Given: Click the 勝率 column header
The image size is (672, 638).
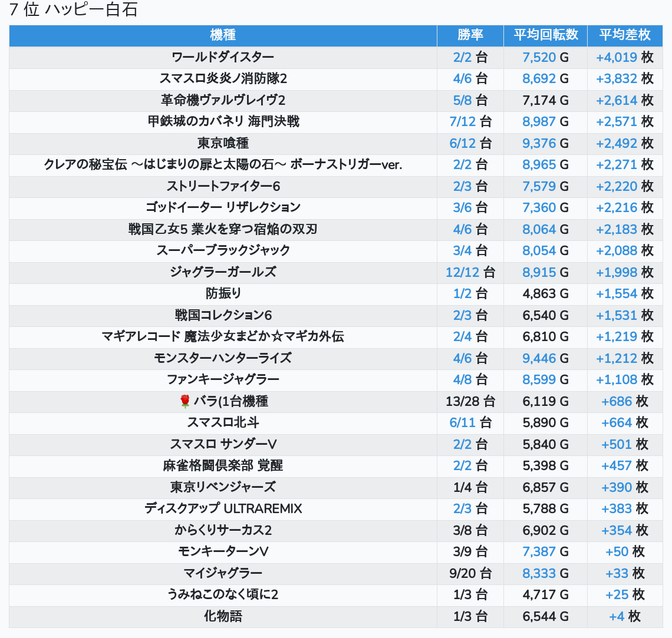Looking at the screenshot, I should 470,35.
